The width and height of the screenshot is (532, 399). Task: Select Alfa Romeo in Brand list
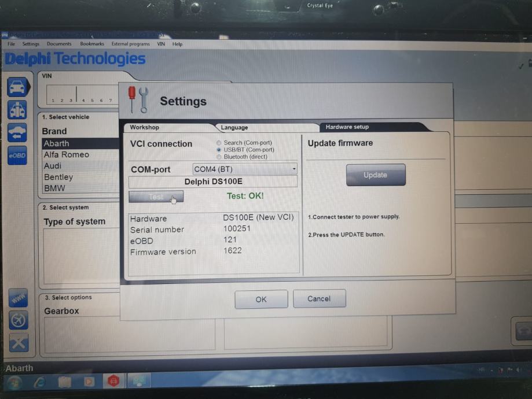click(80, 154)
